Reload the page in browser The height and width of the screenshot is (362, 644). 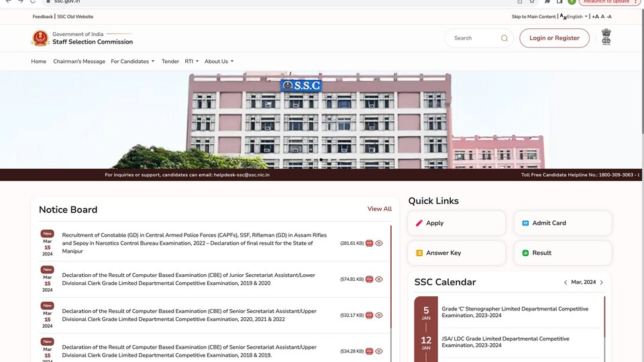pyautogui.click(x=33, y=1)
